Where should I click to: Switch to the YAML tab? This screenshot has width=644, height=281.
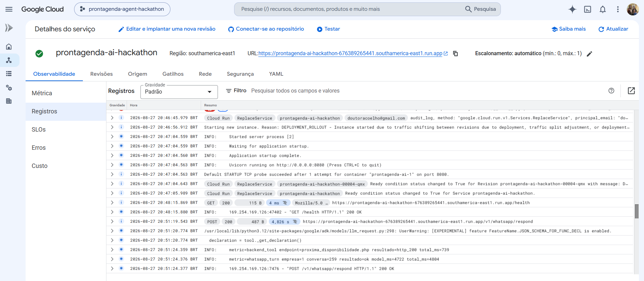[x=276, y=74]
